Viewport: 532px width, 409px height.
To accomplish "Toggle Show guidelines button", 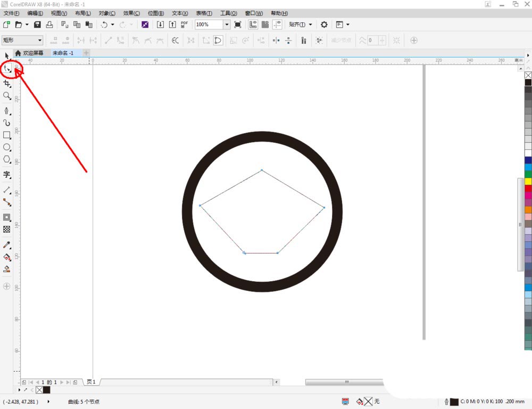I will click(x=277, y=24).
